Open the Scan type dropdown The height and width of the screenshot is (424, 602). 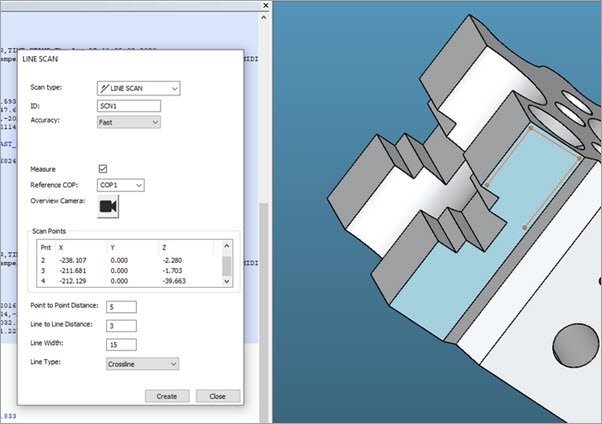tap(139, 88)
